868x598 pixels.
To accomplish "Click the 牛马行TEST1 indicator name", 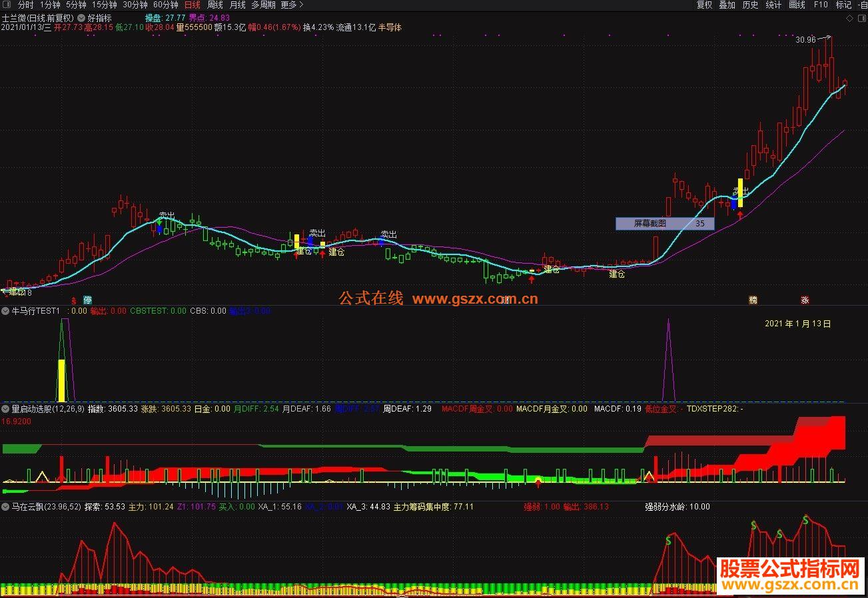I will (x=37, y=311).
